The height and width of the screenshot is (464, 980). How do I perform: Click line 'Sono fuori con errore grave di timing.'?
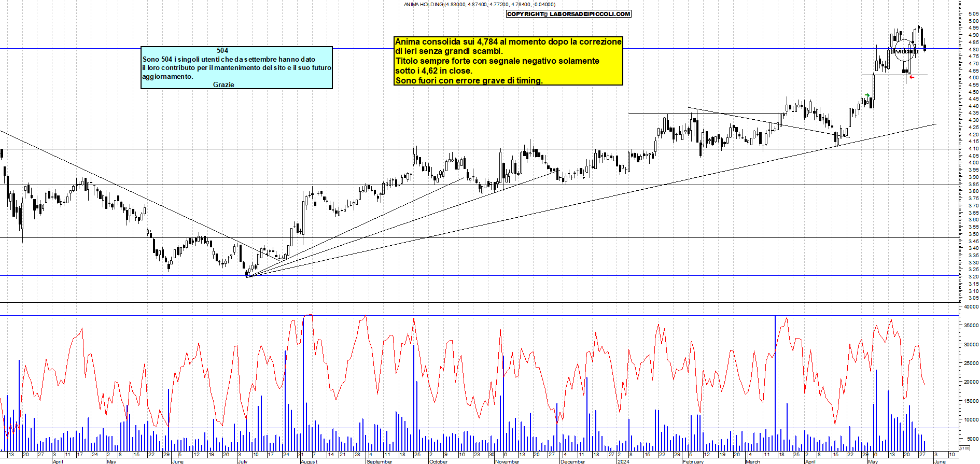(469, 80)
